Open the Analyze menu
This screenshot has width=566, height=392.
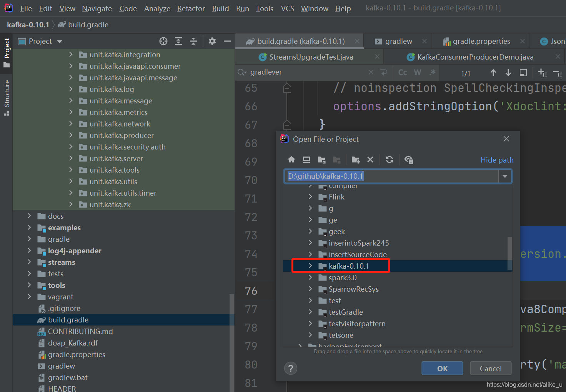[x=157, y=8]
